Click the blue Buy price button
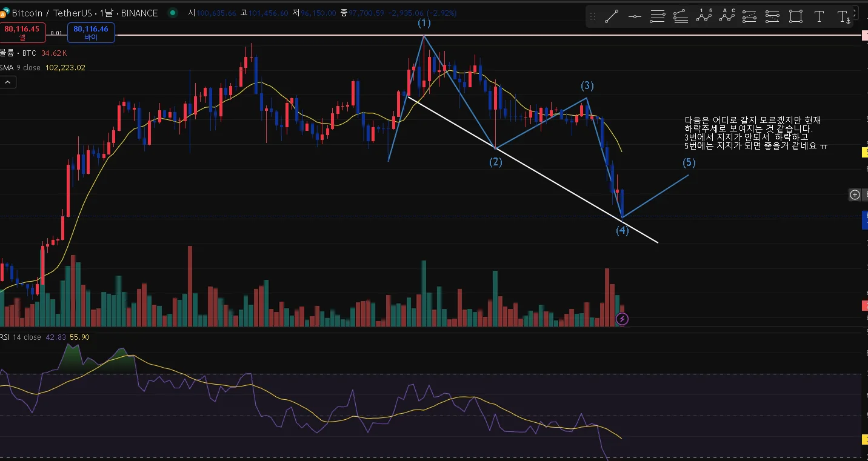This screenshot has width=868, height=461. pos(91,32)
